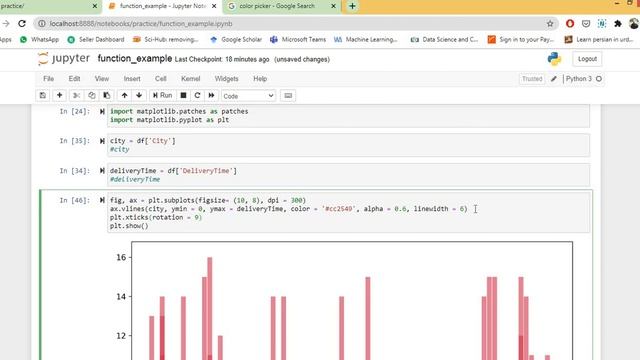Open the WhatsApp bookmark
Image resolution: width=640 pixels, height=360 pixels.
pos(40,40)
